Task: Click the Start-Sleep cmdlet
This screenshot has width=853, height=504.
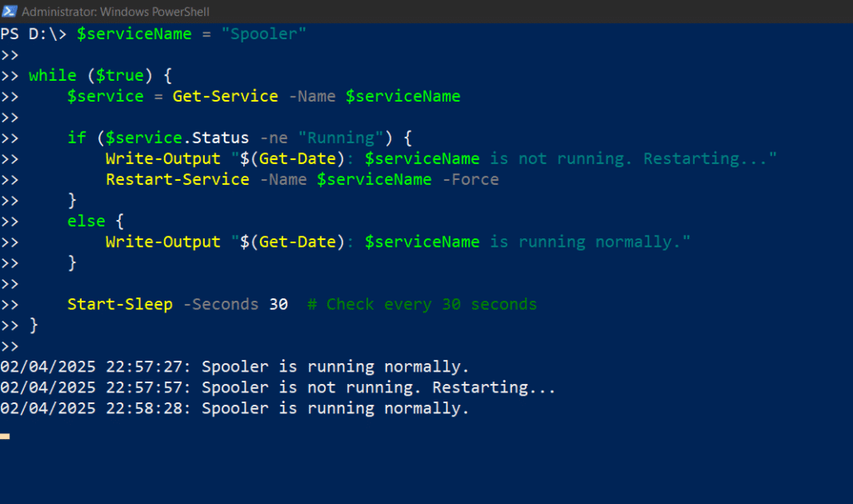Action: click(120, 304)
